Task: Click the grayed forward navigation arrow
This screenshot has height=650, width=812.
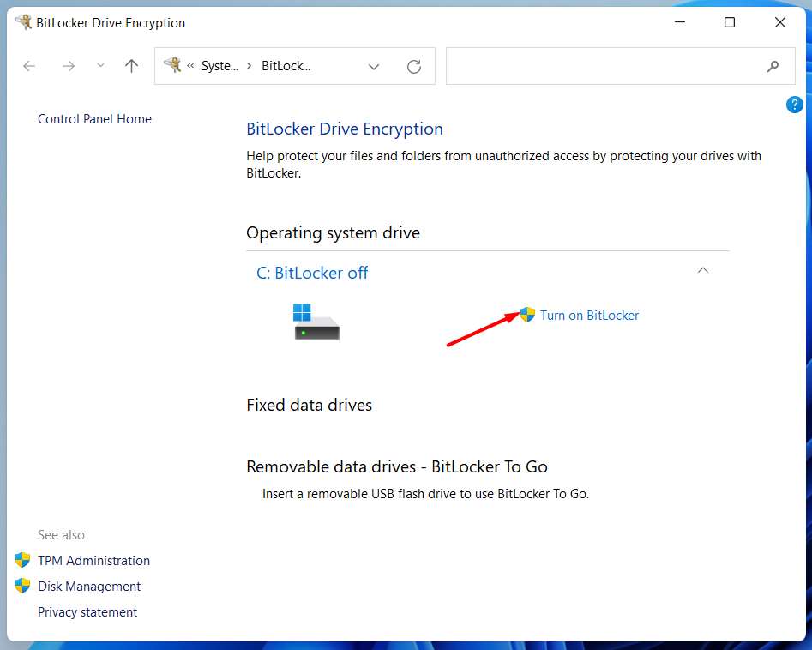Action: 69,66
